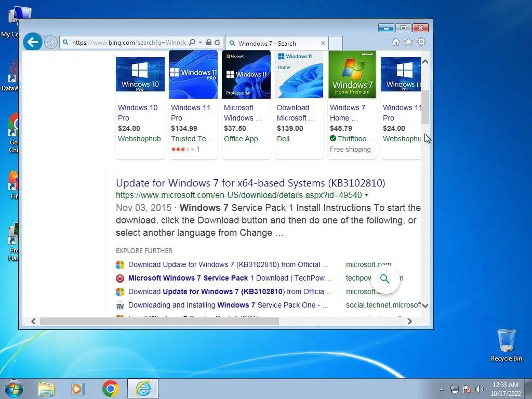The width and height of the screenshot is (532, 399).
Task: Open the Windows Start menu orb
Action: coord(14,389)
